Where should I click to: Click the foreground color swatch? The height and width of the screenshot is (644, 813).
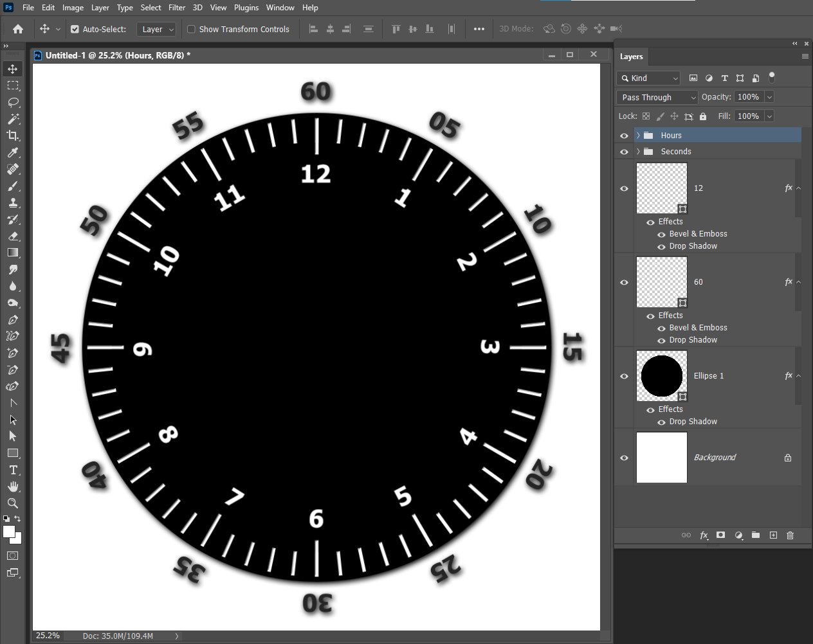(10, 531)
